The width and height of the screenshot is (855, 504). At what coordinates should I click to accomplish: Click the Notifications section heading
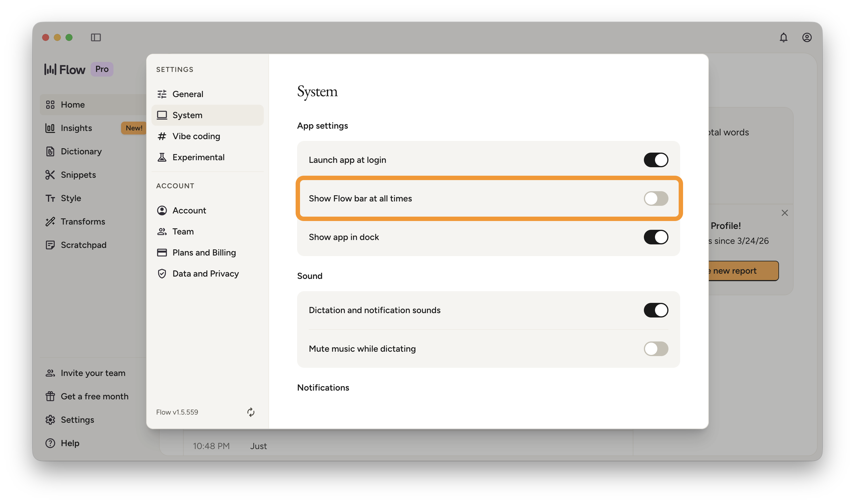click(x=323, y=388)
